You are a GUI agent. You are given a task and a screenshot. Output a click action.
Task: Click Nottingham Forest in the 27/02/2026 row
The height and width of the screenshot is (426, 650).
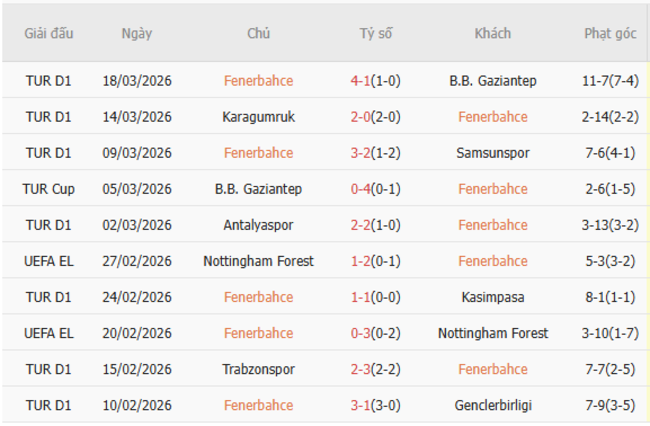[258, 261]
